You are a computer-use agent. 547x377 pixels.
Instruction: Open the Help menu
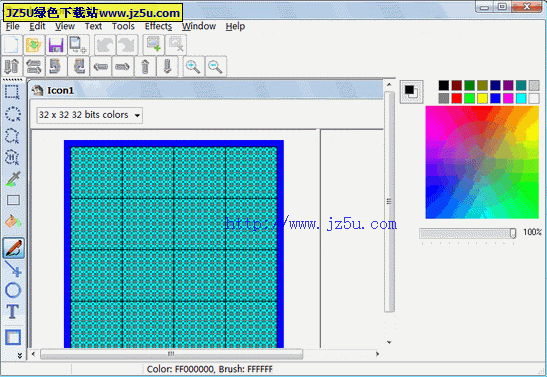coord(235,26)
